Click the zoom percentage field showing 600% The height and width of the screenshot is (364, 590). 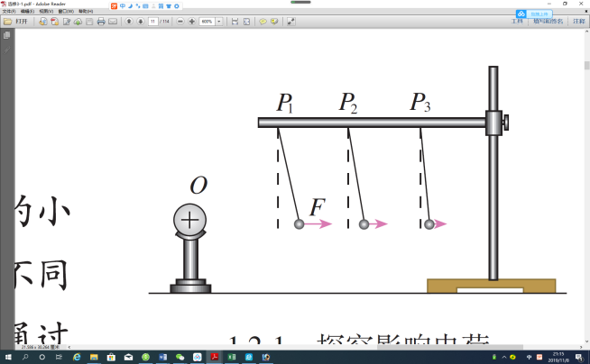(207, 22)
